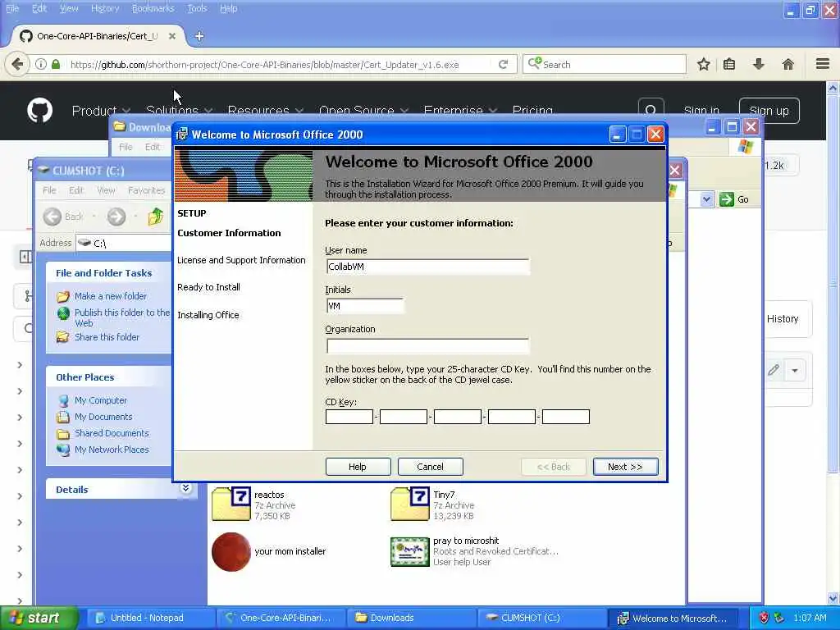
Task: Open the Firefox hamburger menu
Action: [x=823, y=64]
